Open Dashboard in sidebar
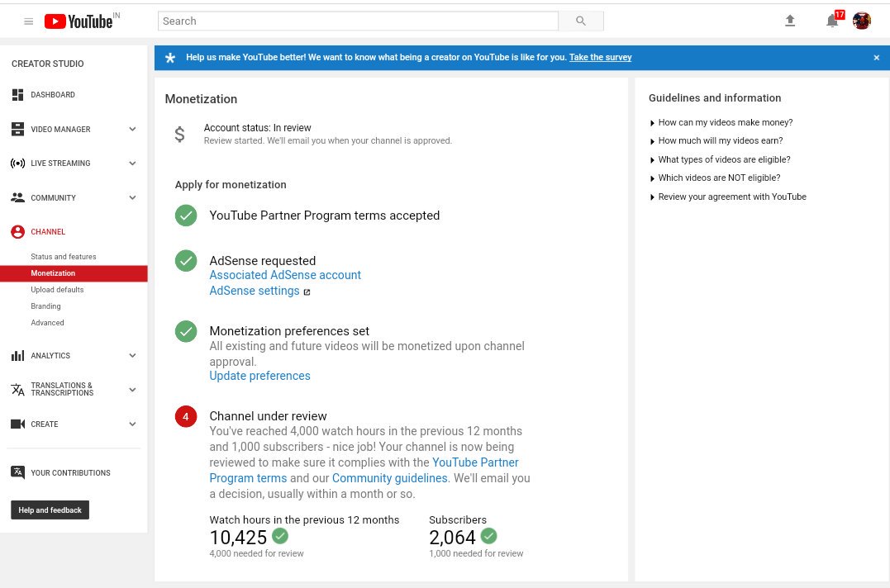 pyautogui.click(x=53, y=95)
